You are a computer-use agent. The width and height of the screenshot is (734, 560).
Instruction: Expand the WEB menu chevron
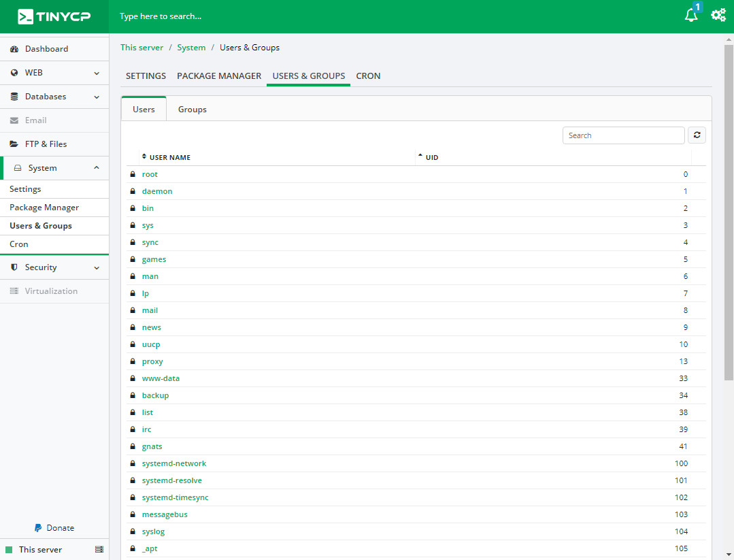(x=97, y=73)
